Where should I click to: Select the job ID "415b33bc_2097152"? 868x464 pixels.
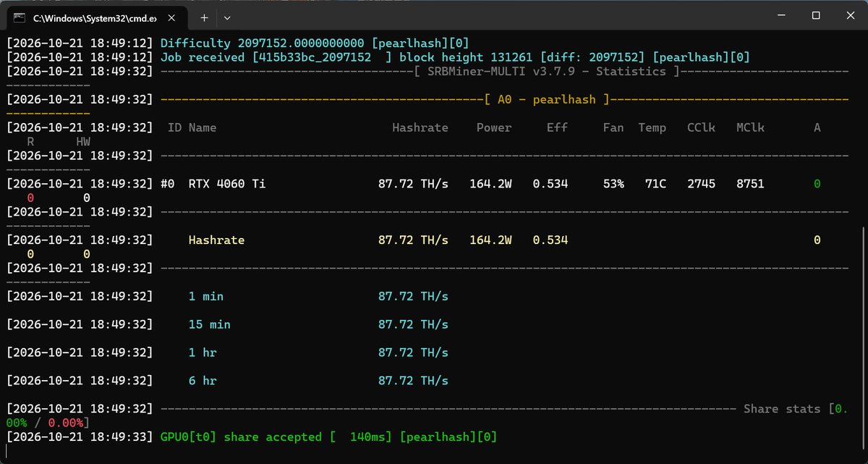pyautogui.click(x=315, y=57)
